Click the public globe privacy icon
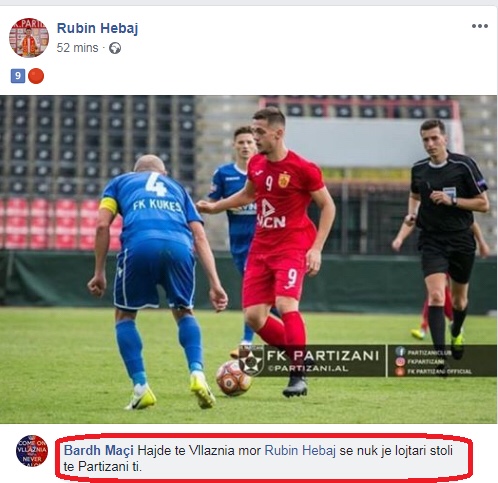The image size is (498, 483). 115,48
